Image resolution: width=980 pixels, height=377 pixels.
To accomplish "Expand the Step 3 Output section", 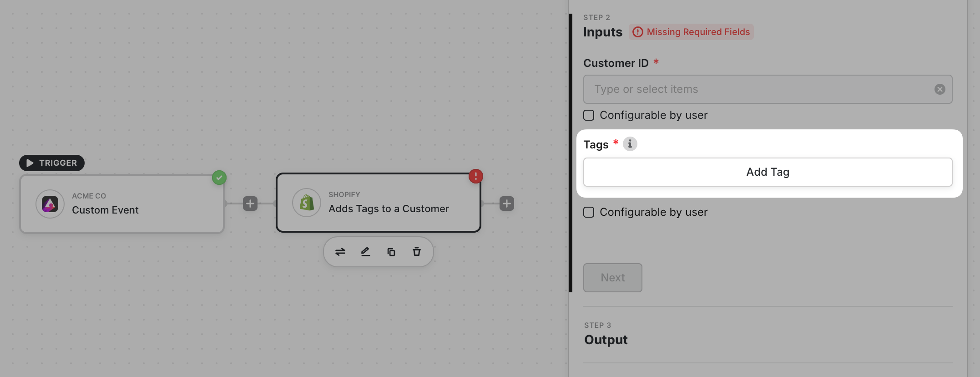I will (x=606, y=340).
